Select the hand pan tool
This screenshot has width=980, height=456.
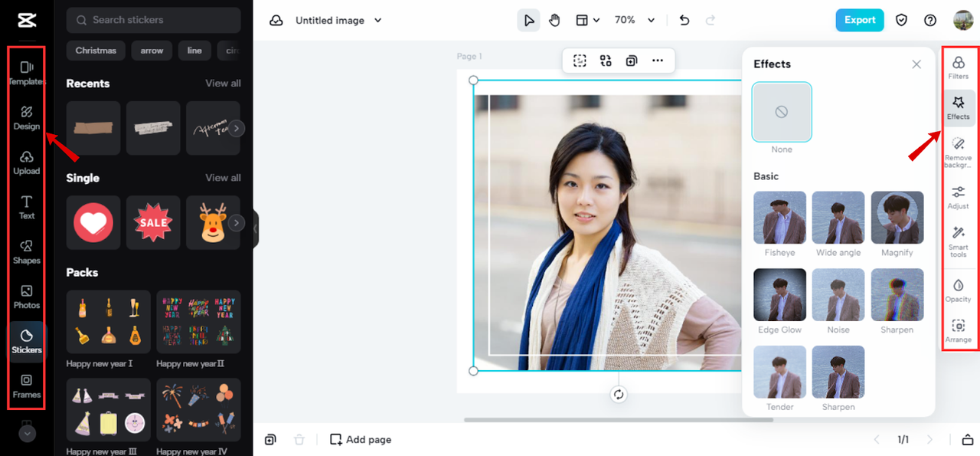(x=554, y=20)
